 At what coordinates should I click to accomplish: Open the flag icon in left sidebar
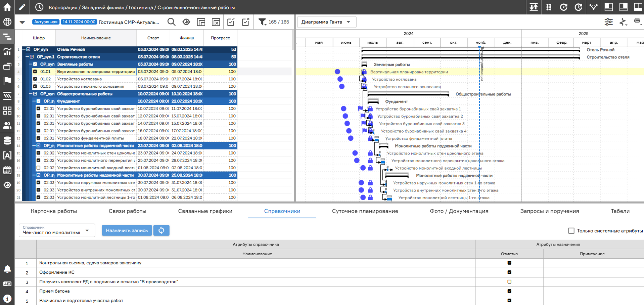[7, 81]
